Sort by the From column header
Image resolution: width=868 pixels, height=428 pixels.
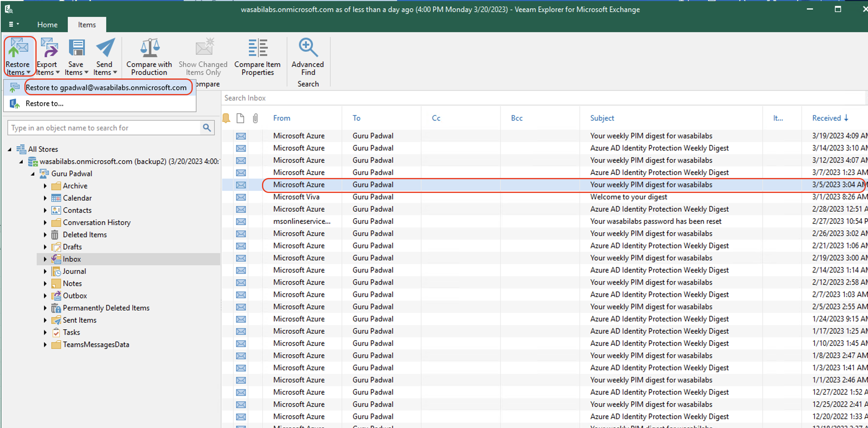click(282, 118)
